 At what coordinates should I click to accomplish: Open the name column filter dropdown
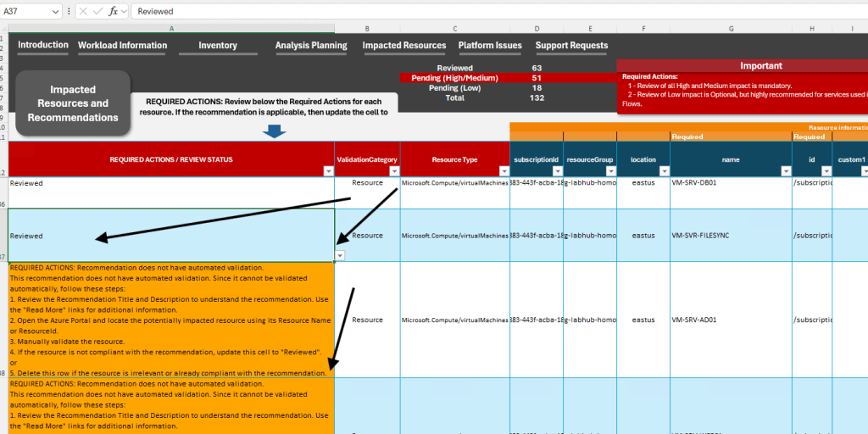click(786, 171)
